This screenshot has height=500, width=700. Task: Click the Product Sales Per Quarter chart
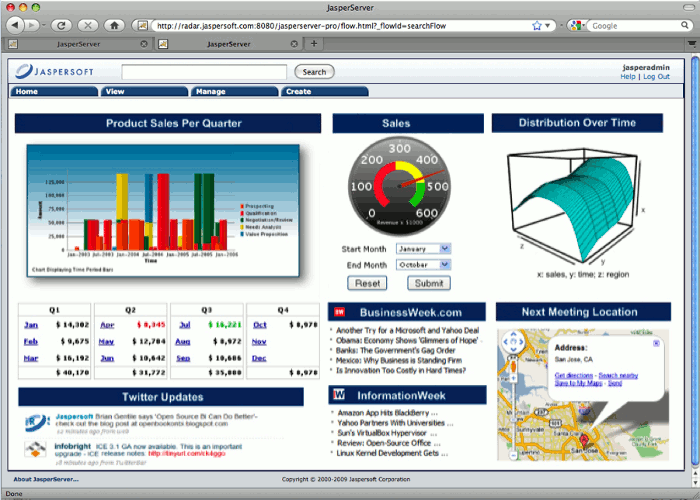coord(162,210)
